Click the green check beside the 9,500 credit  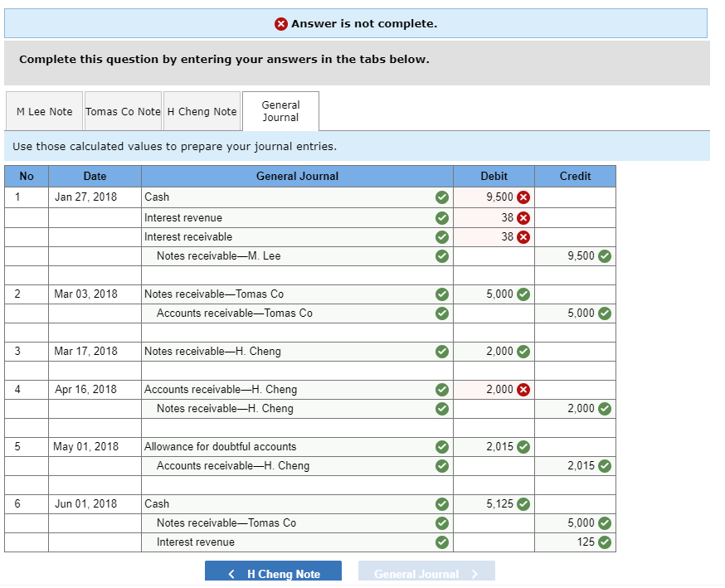click(x=605, y=256)
